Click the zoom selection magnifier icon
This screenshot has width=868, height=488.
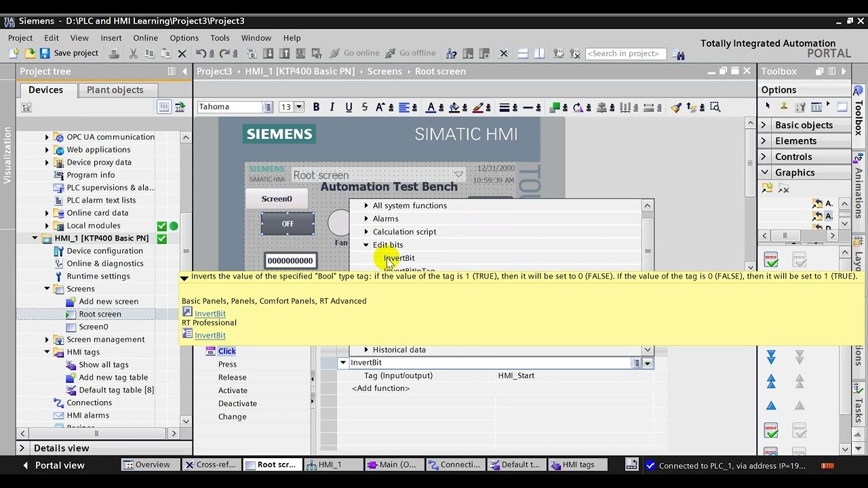click(x=714, y=107)
